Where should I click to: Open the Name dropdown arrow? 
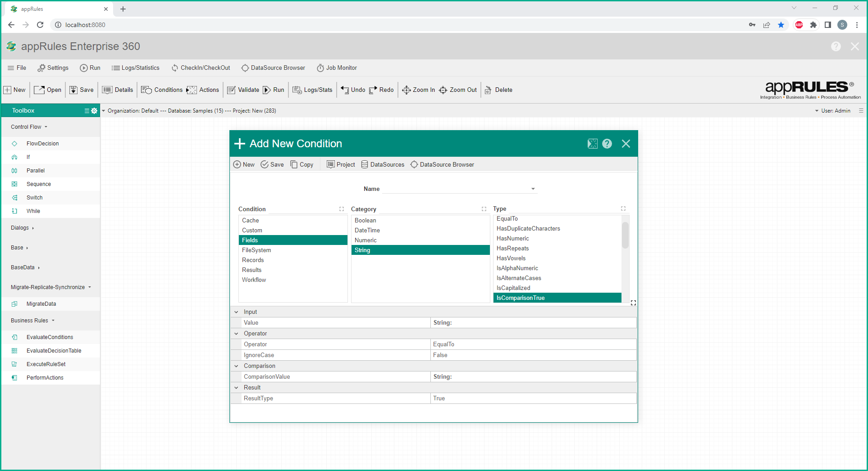pos(533,189)
